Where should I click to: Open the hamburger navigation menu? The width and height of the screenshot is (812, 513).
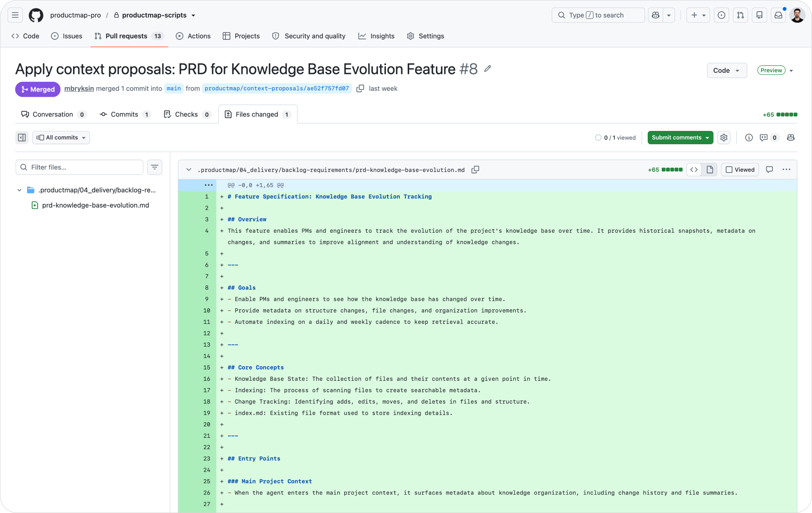click(15, 15)
